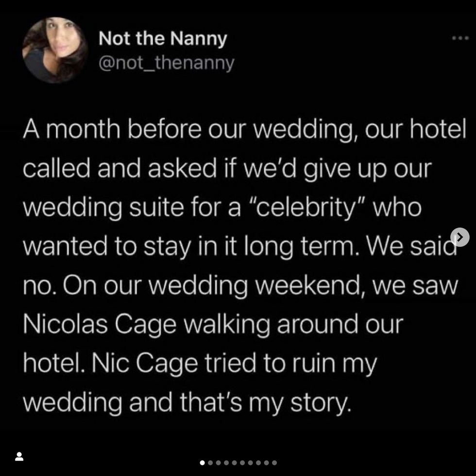
Task: Choose the ninth carousel indicator dot
Action: (x=267, y=462)
